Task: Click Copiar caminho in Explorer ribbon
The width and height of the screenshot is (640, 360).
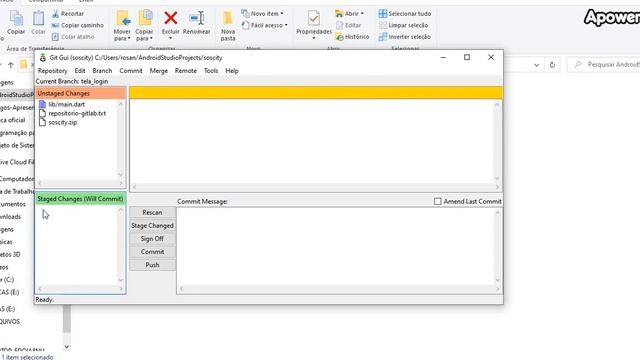Action: coord(78,25)
